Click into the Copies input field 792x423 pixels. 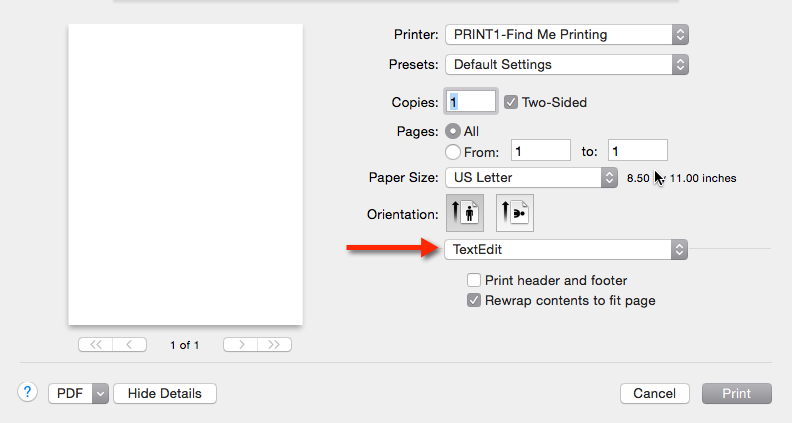(473, 102)
